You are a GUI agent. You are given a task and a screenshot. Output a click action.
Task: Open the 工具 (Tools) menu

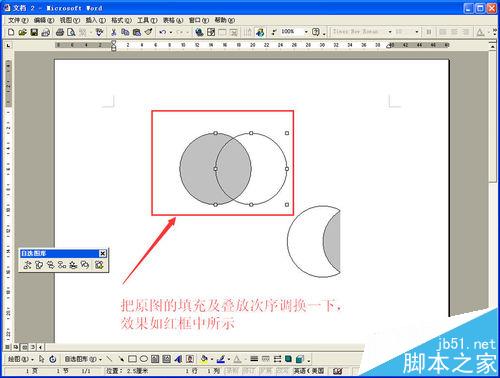pos(147,20)
